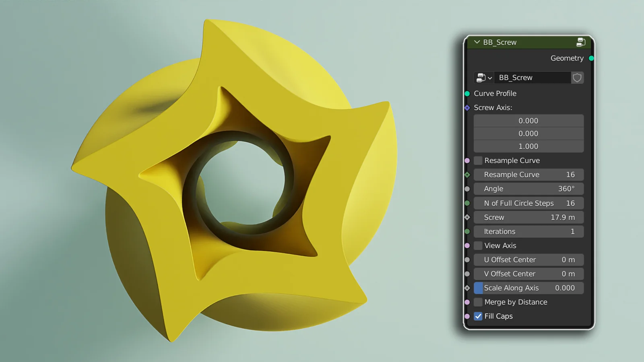Open the node group browse dropdown
This screenshot has height=362, width=644.
(x=484, y=78)
